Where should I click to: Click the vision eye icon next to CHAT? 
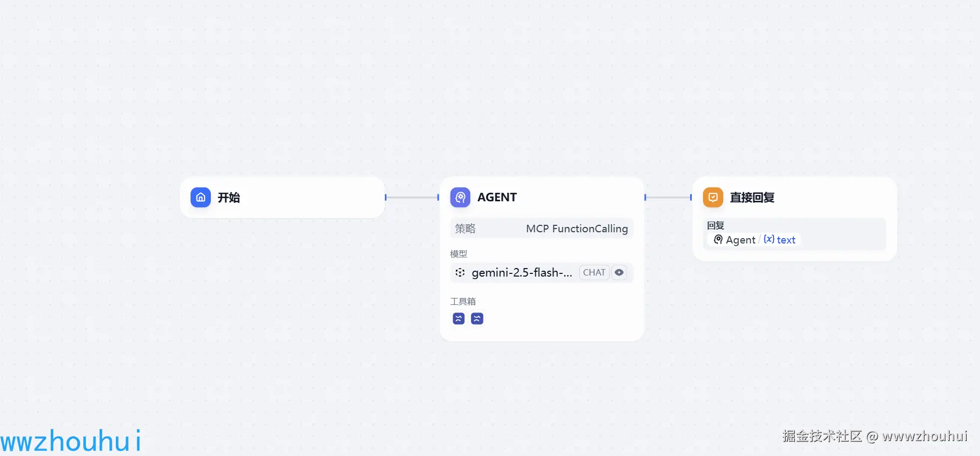point(619,273)
